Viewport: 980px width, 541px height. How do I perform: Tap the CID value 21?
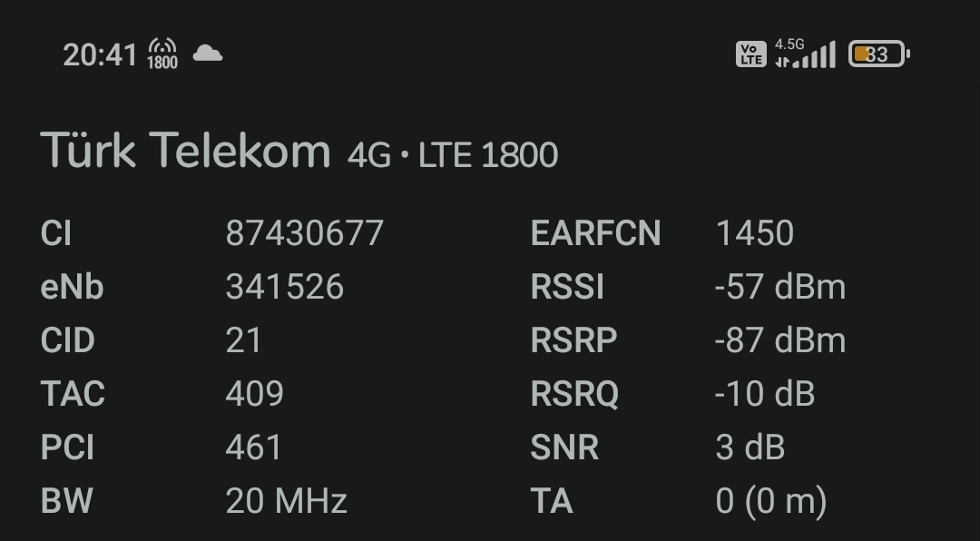[x=243, y=340]
